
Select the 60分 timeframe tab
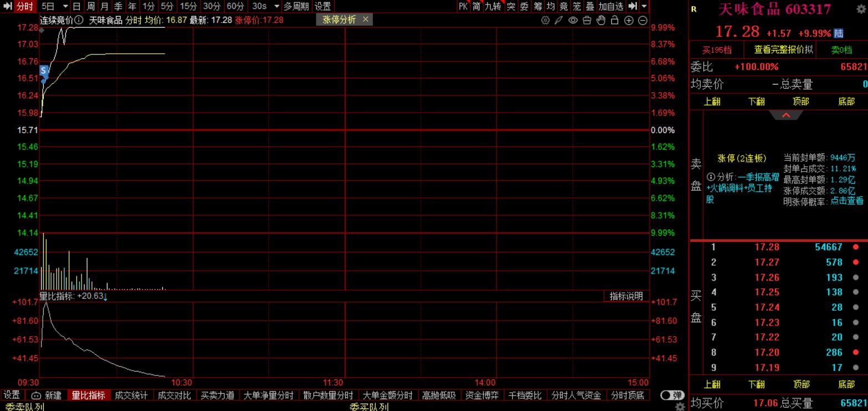[235, 7]
